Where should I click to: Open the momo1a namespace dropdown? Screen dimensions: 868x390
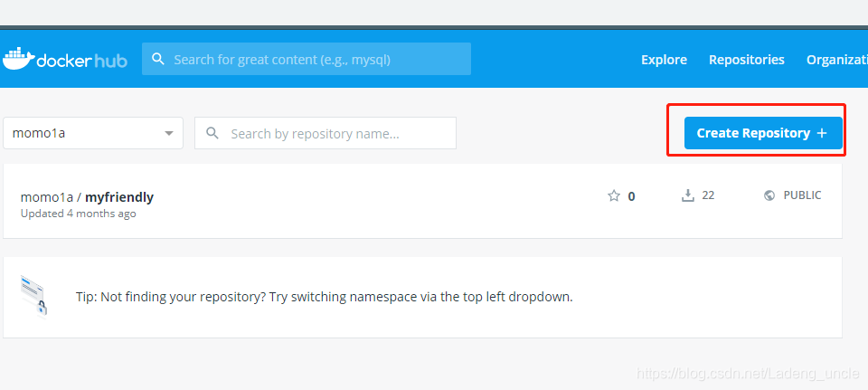click(93, 133)
